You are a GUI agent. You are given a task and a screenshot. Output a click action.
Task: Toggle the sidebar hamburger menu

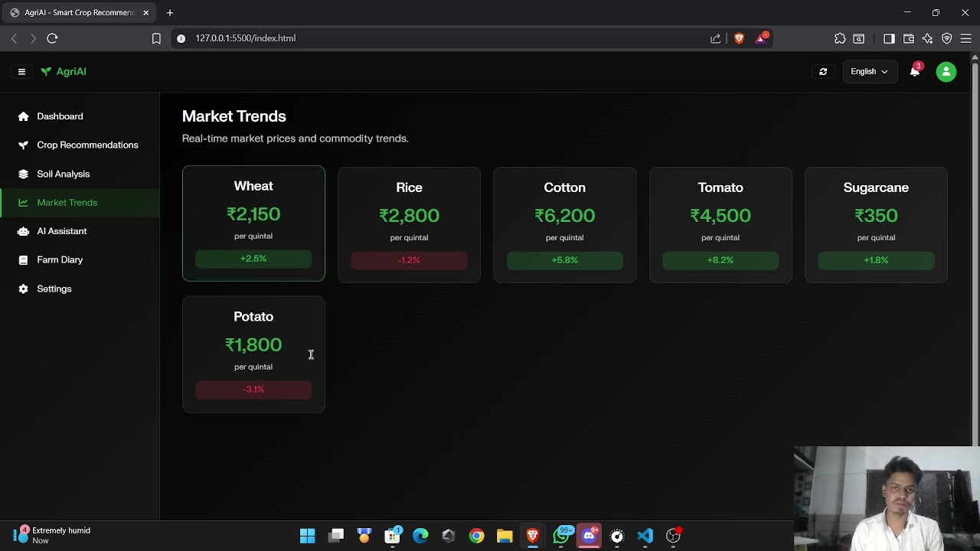21,72
